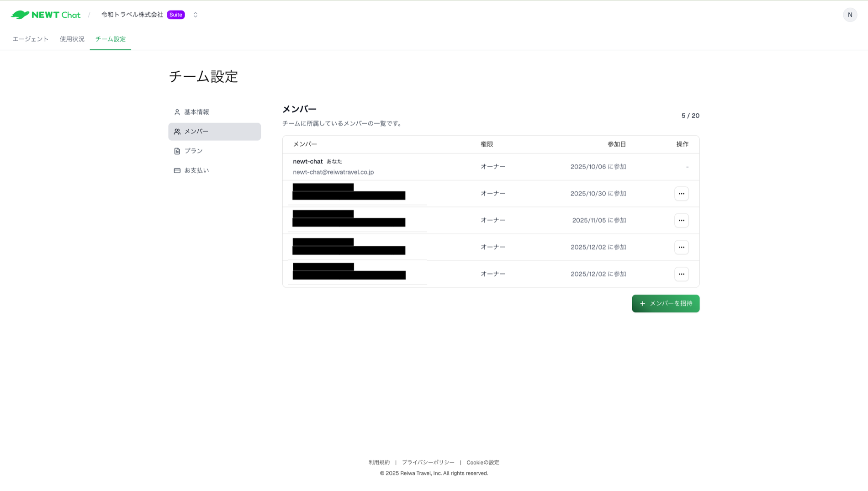Screen dimensions: 868x491
Task: Open the N account avatar in the top corner
Action: tap(850, 14)
